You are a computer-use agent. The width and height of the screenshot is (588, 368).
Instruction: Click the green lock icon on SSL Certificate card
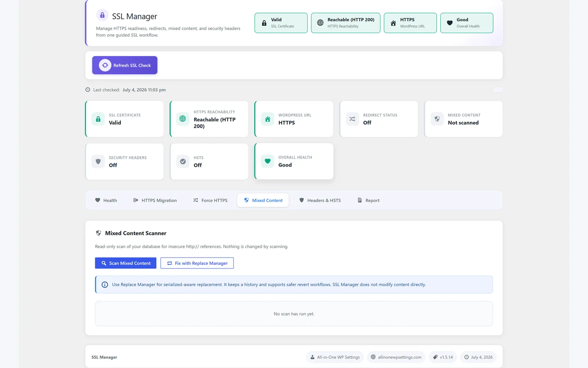point(98,119)
